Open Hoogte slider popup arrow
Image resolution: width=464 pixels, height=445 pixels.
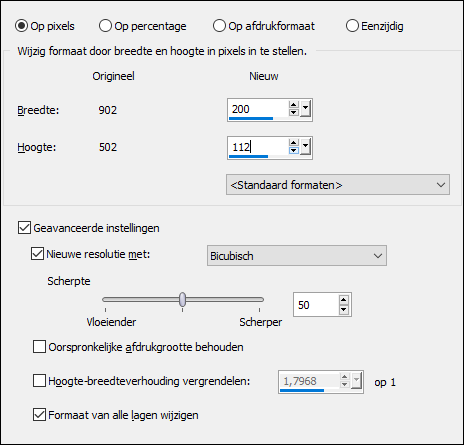[305, 147]
